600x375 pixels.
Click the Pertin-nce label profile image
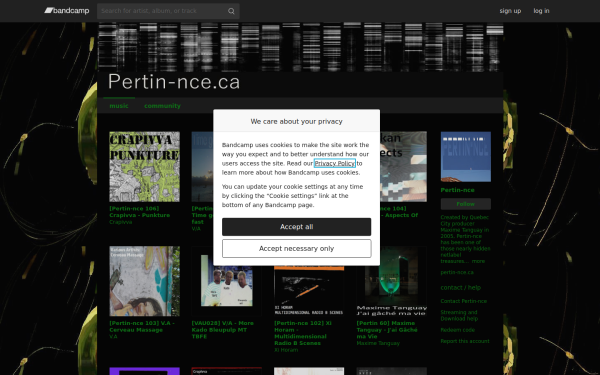[466, 157]
